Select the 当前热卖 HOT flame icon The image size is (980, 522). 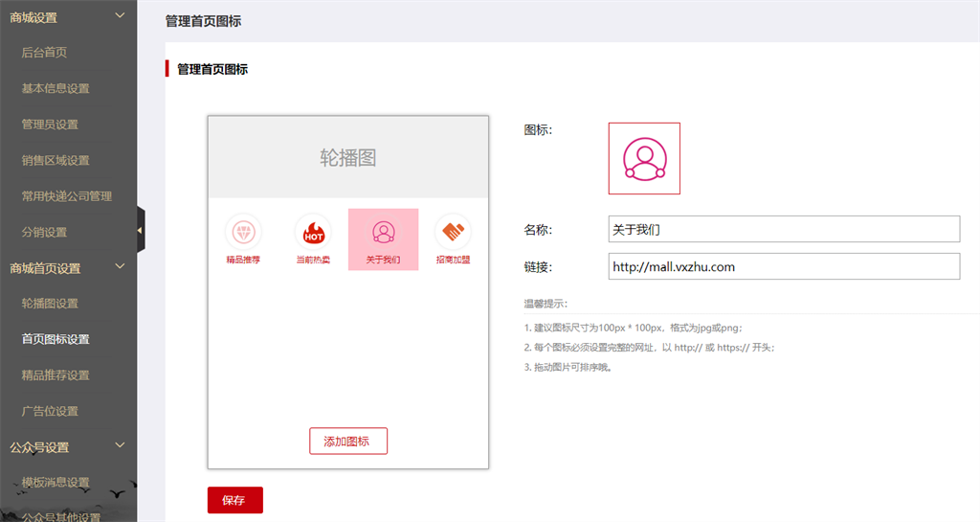313,232
